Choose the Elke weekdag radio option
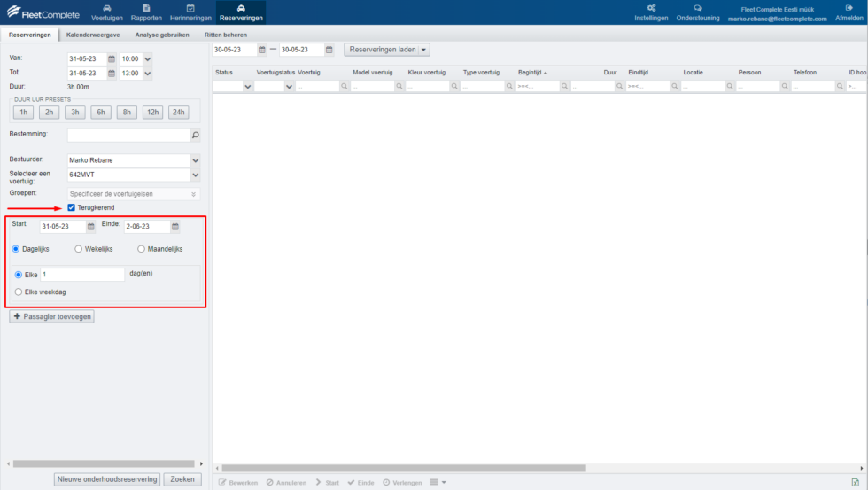The width and height of the screenshot is (868, 490). point(19,292)
